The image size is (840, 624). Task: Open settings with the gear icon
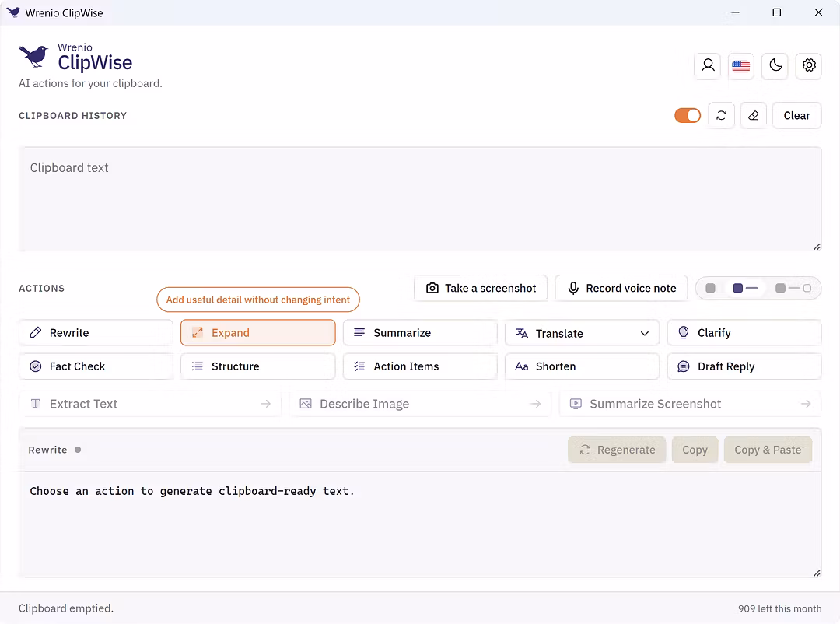point(808,66)
